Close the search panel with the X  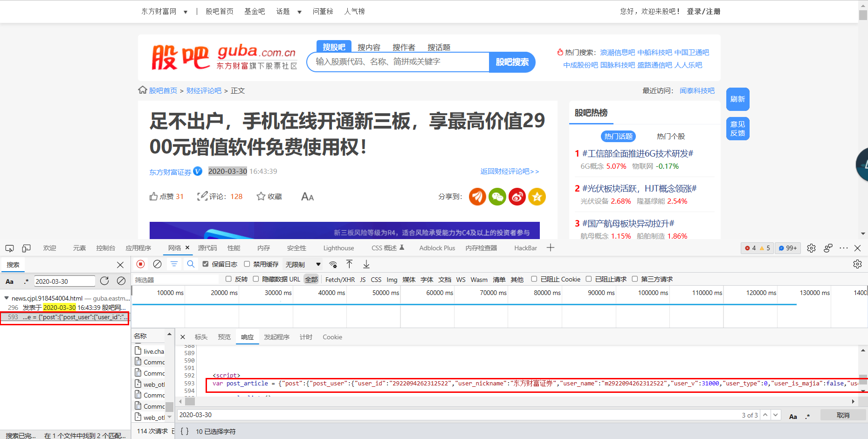point(120,265)
